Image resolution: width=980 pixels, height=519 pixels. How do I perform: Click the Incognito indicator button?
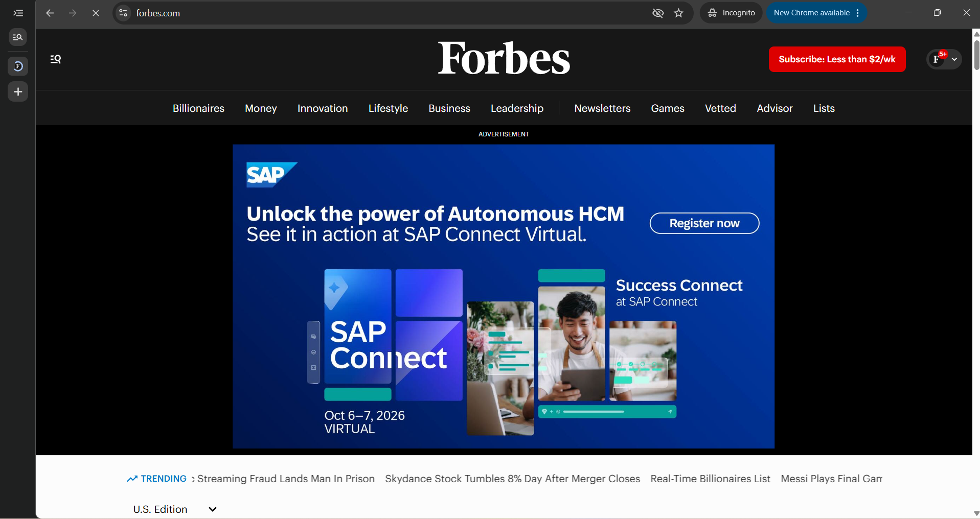click(731, 13)
